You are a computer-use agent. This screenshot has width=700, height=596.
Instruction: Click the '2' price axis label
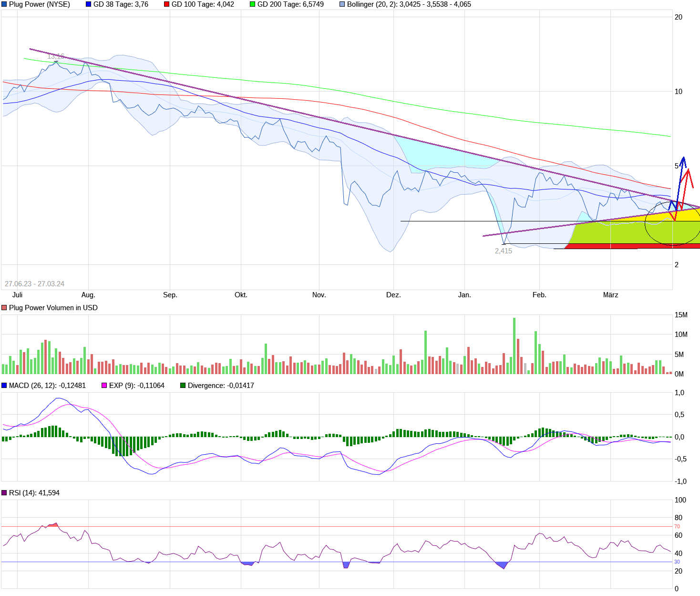click(x=677, y=265)
